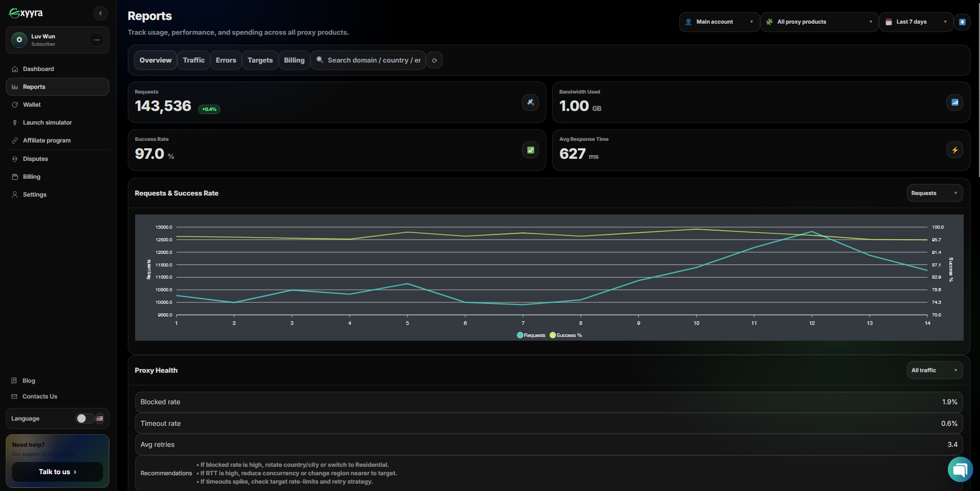Switch to the Traffic tab

point(193,60)
